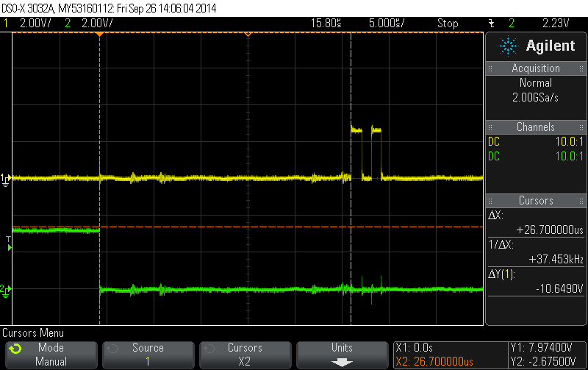Click the -10.6490V delta Y value
This screenshot has width=588, height=370.
[559, 288]
